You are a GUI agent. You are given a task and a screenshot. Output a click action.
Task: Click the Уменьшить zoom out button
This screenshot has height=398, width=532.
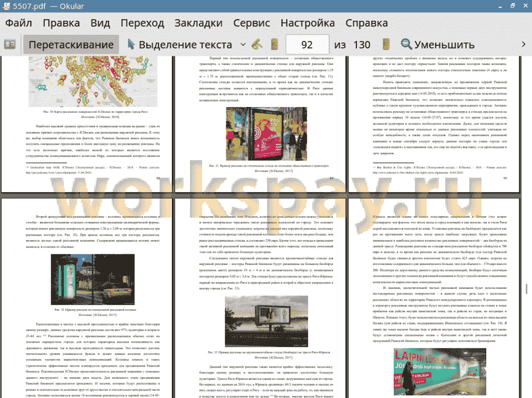point(438,45)
